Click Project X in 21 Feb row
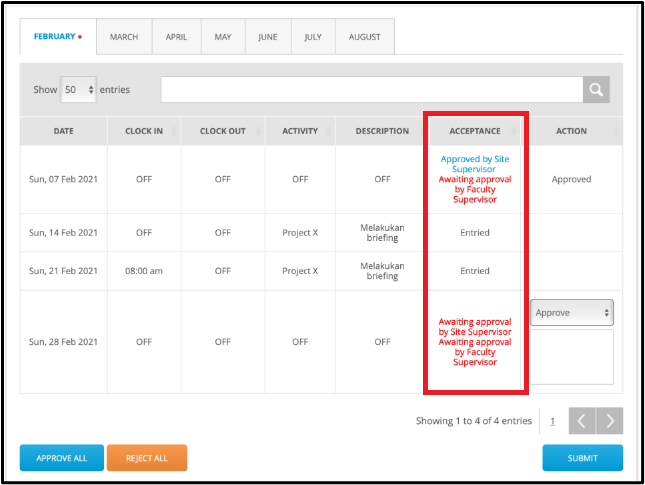Viewport: 645px width, 485px height. [300, 271]
